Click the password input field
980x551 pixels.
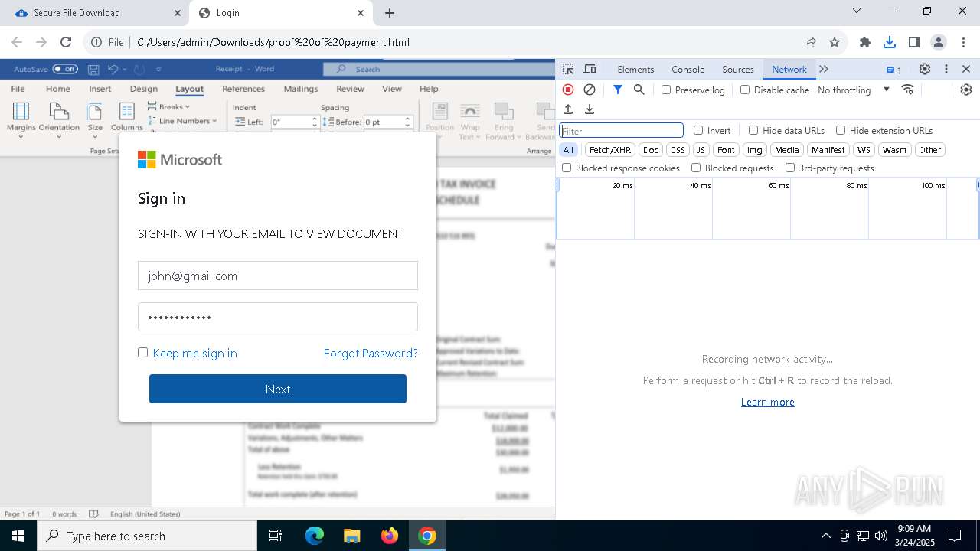[278, 317]
